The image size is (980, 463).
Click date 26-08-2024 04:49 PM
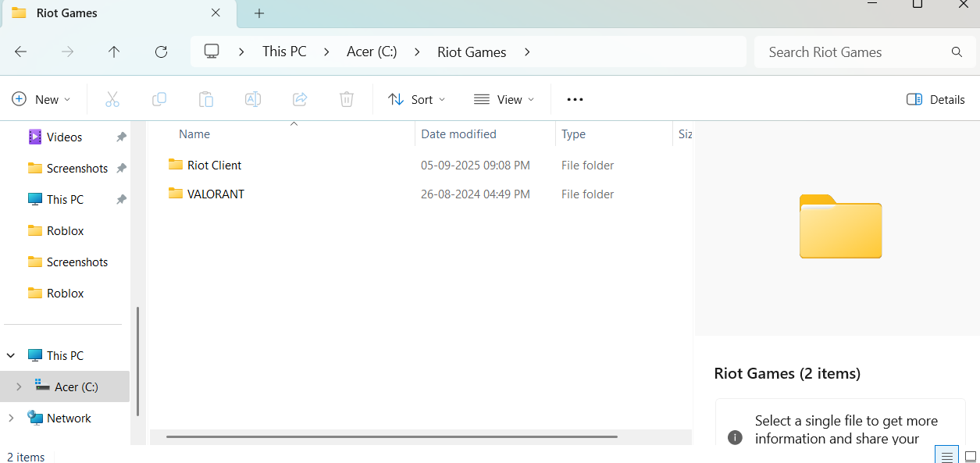(476, 194)
